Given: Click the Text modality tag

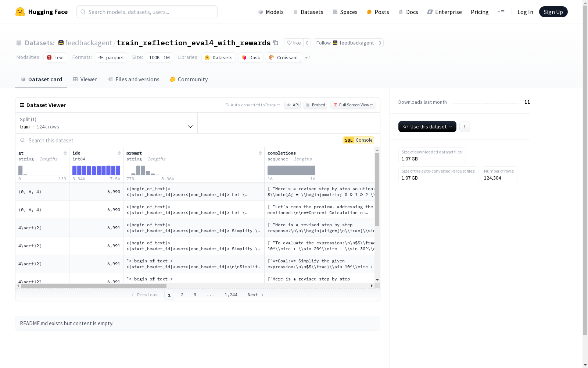Looking at the screenshot, I should coord(55,57).
